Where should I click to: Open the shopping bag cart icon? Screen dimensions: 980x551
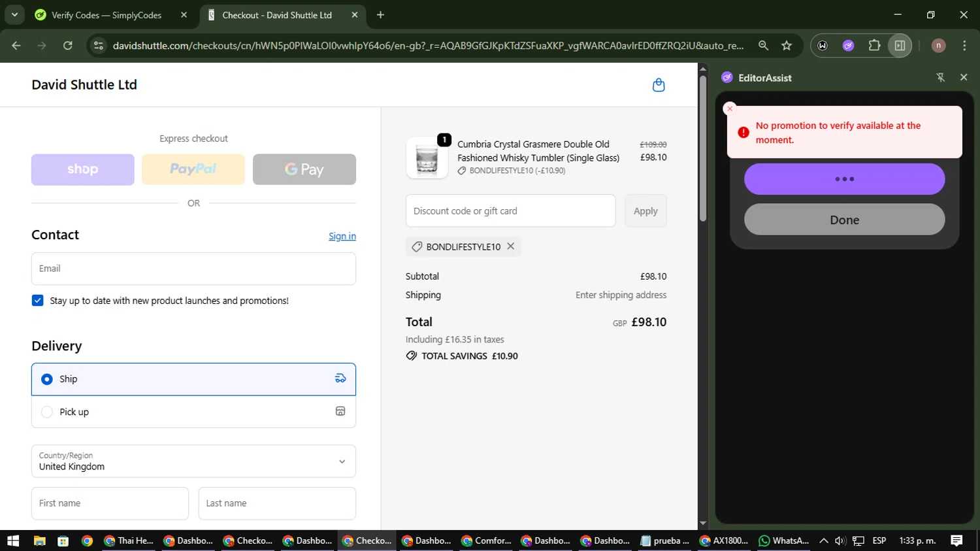click(659, 85)
